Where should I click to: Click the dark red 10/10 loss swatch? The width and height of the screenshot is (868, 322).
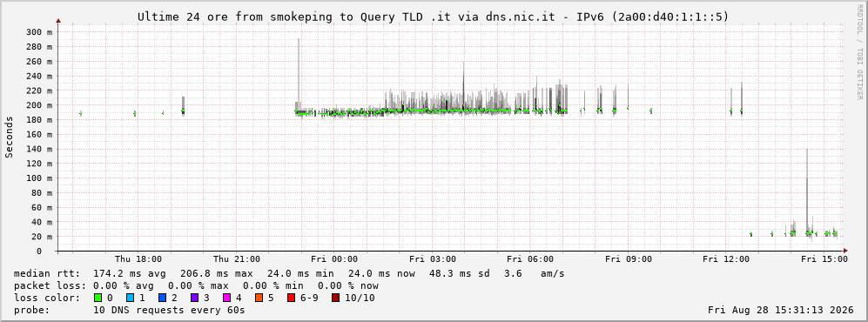point(335,299)
